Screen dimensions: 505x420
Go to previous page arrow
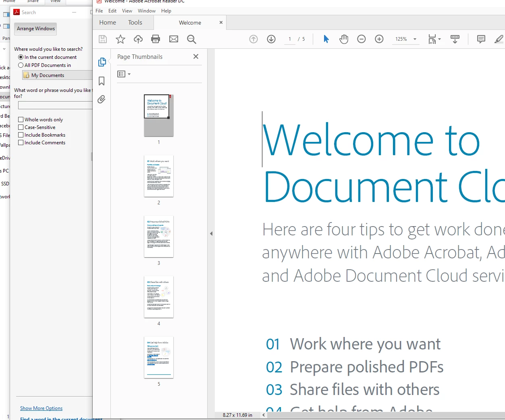click(x=254, y=39)
